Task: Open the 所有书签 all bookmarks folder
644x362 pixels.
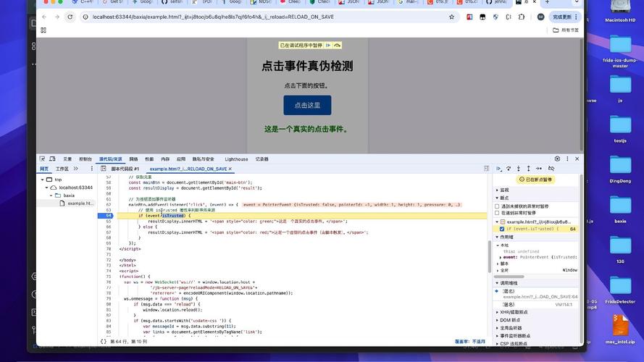Action: click(x=566, y=30)
